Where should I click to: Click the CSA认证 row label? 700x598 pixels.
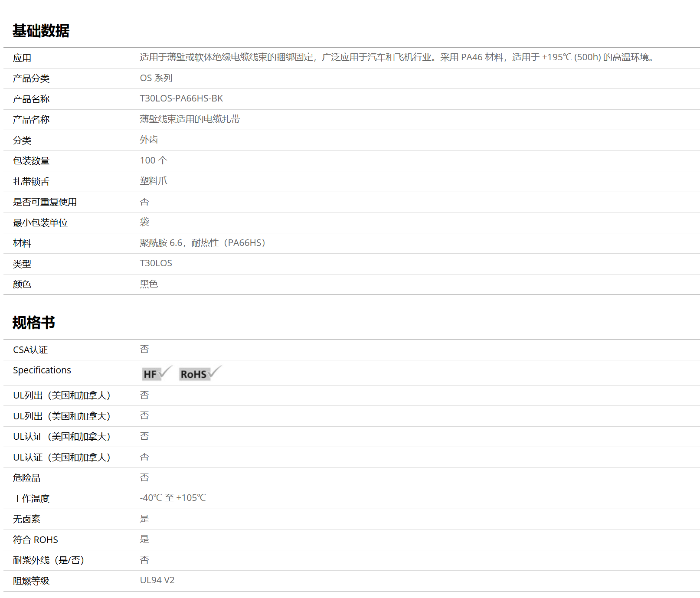[30, 350]
